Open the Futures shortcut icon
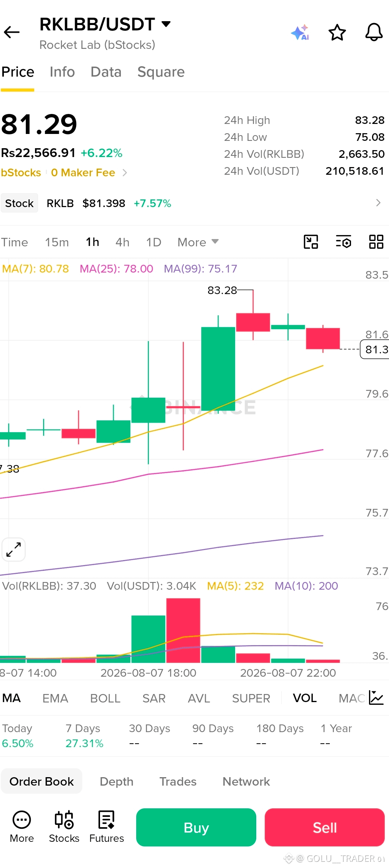The width and height of the screenshot is (389, 868). 107,827
